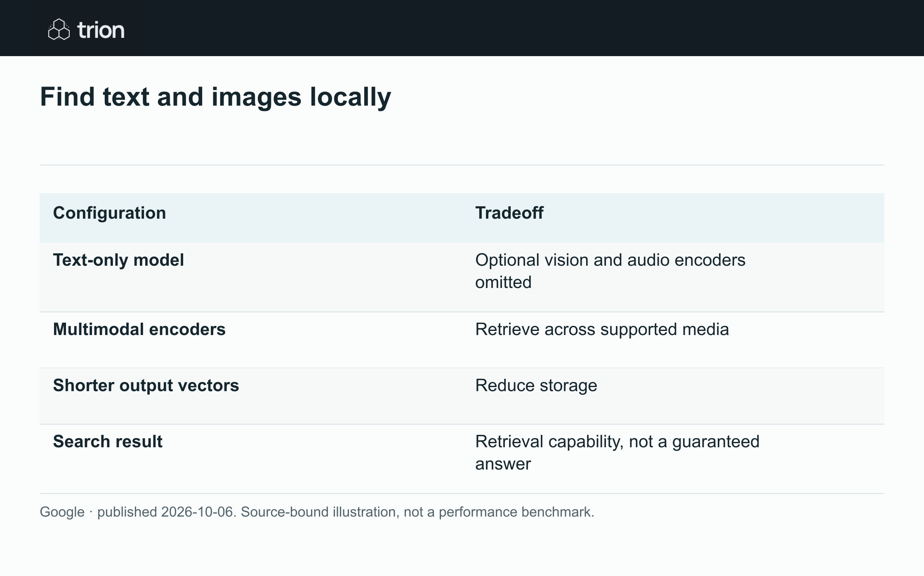Image resolution: width=924 pixels, height=576 pixels.
Task: Select the 'Multimodal encoders' row label
Action: pos(139,329)
